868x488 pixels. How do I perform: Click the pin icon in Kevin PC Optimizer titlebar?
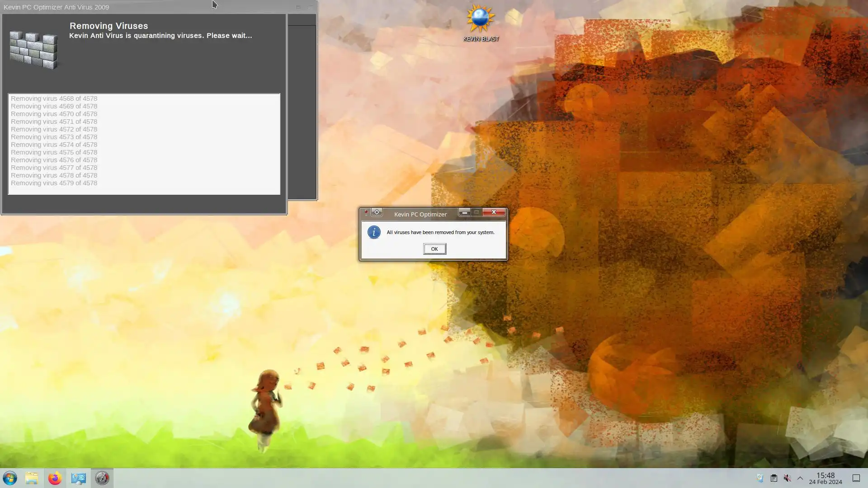click(x=366, y=212)
